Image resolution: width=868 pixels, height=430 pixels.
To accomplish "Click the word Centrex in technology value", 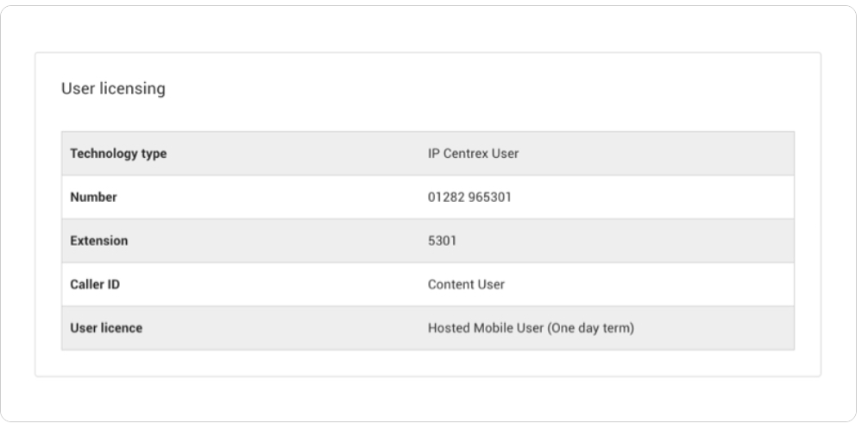I will [x=464, y=154].
